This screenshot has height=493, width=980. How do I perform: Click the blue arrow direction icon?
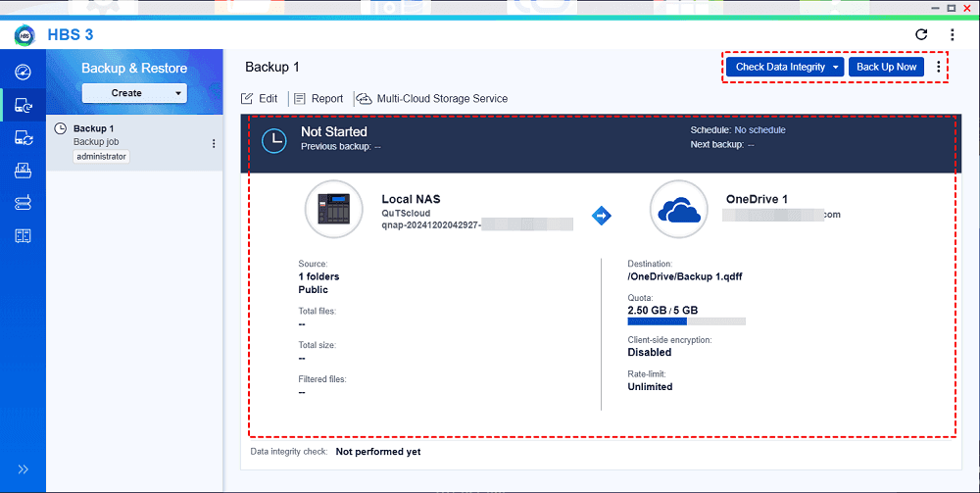[x=602, y=216]
